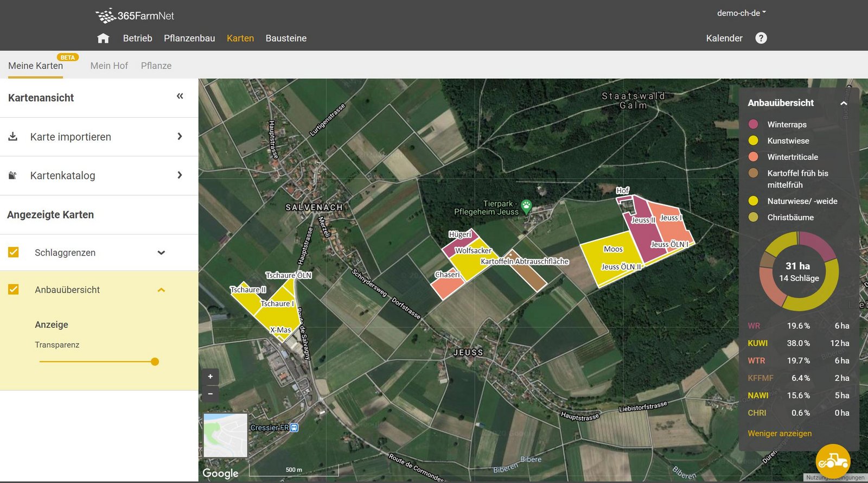Image resolution: width=868 pixels, height=483 pixels.
Task: Open the help question mark icon
Action: pos(761,38)
